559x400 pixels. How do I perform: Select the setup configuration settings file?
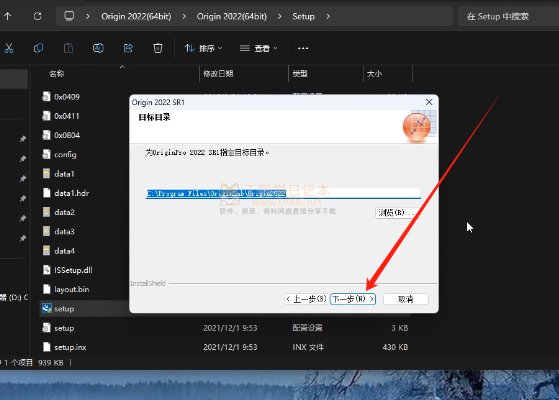64,328
